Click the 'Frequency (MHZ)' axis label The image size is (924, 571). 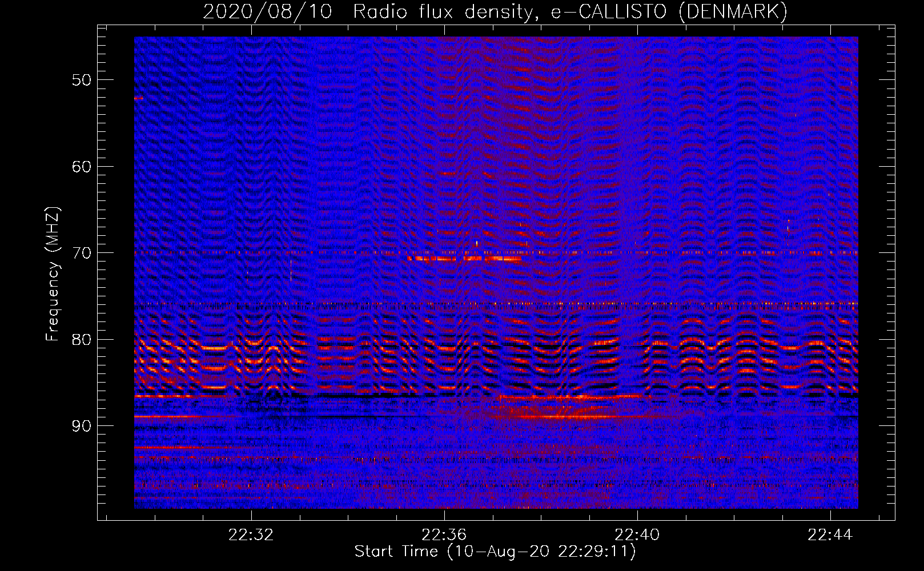pos(53,274)
